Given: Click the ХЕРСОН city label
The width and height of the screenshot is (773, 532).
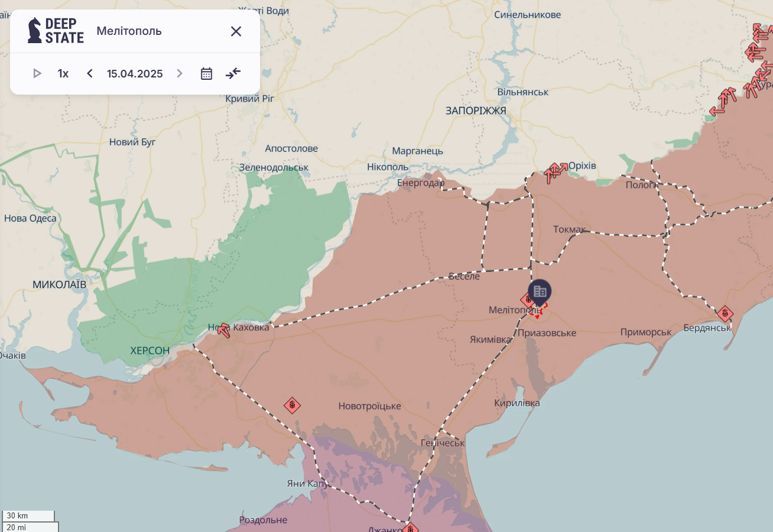Looking at the screenshot, I should (150, 351).
